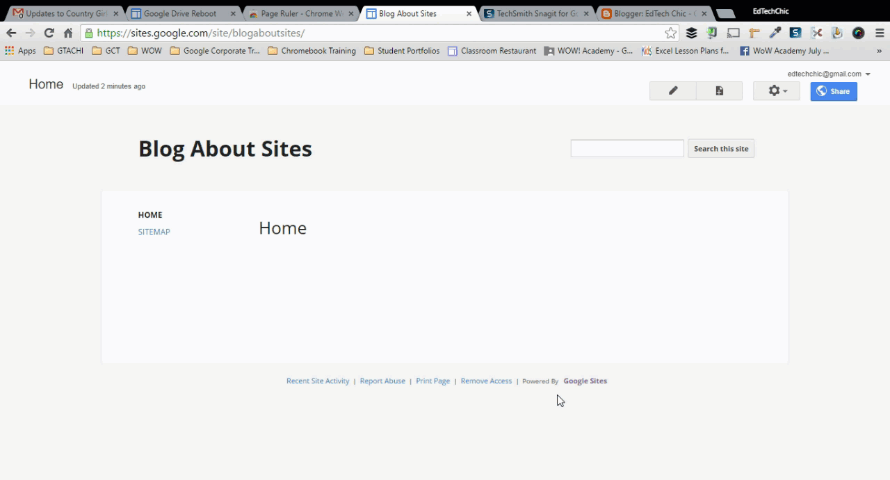Switch to TechSmith Snagit tab
This screenshot has width=890, height=480.
[536, 13]
